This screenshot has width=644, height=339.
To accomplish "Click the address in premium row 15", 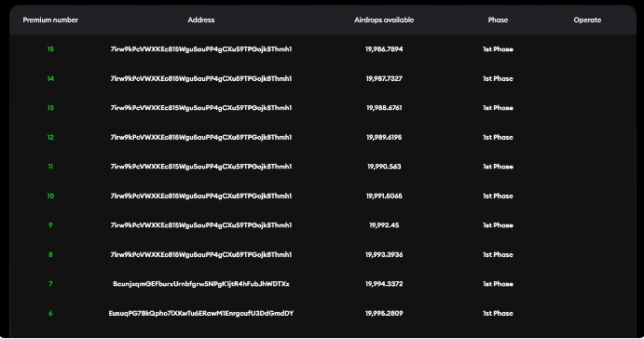I will (x=200, y=48).
